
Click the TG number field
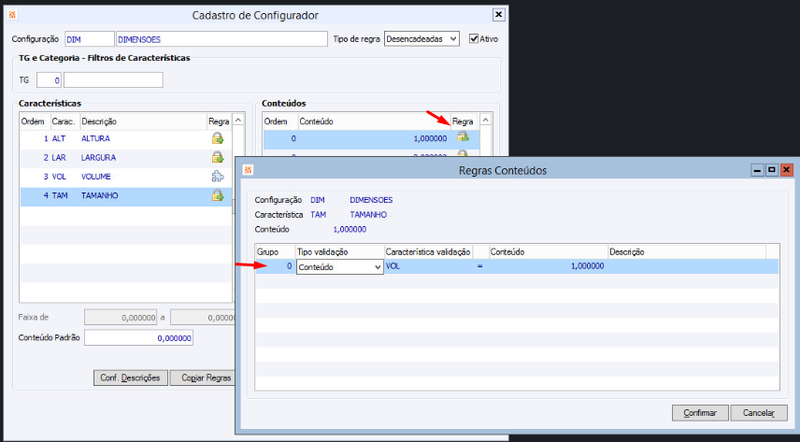pyautogui.click(x=48, y=80)
